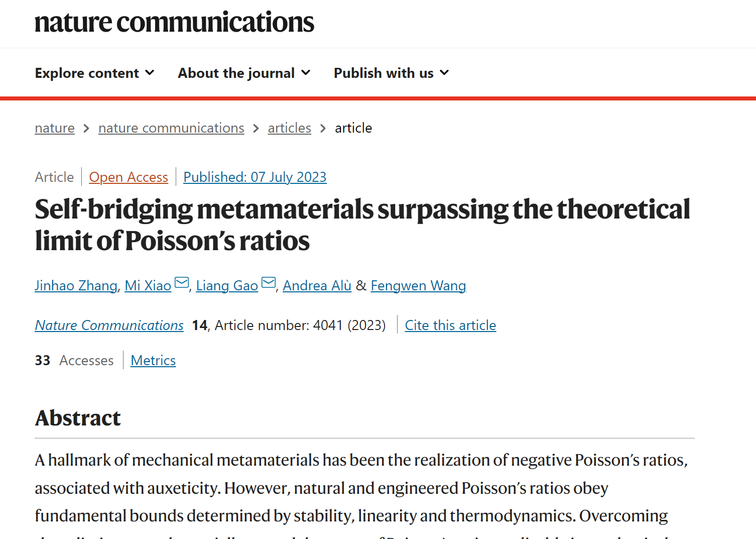
Task: Navigate to the articles breadcrumb
Action: [x=289, y=128]
